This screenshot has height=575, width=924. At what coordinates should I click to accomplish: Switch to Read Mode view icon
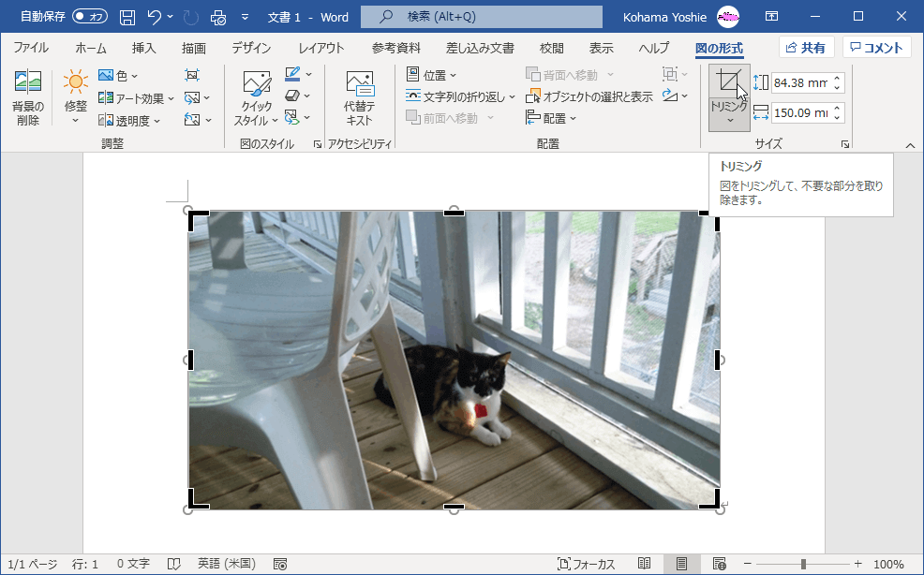click(x=644, y=565)
